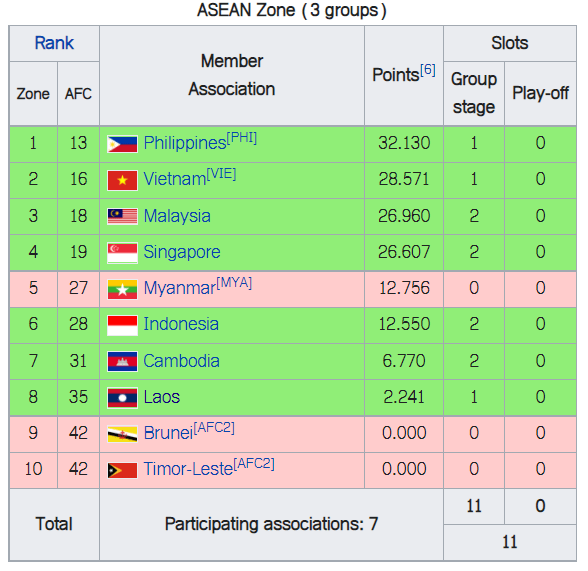Viewport: 588px width, 571px height.
Task: Follow the Vietnam link
Action: (x=175, y=180)
